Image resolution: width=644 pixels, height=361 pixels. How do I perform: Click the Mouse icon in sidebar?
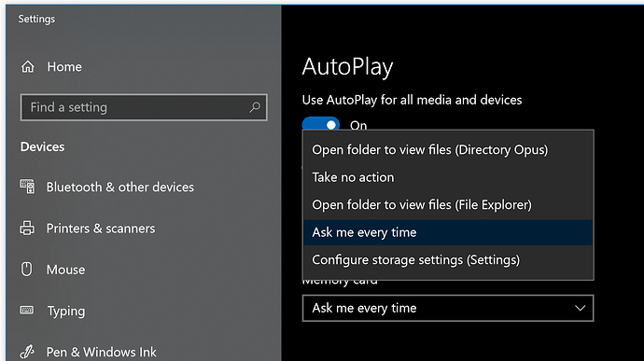tap(27, 270)
